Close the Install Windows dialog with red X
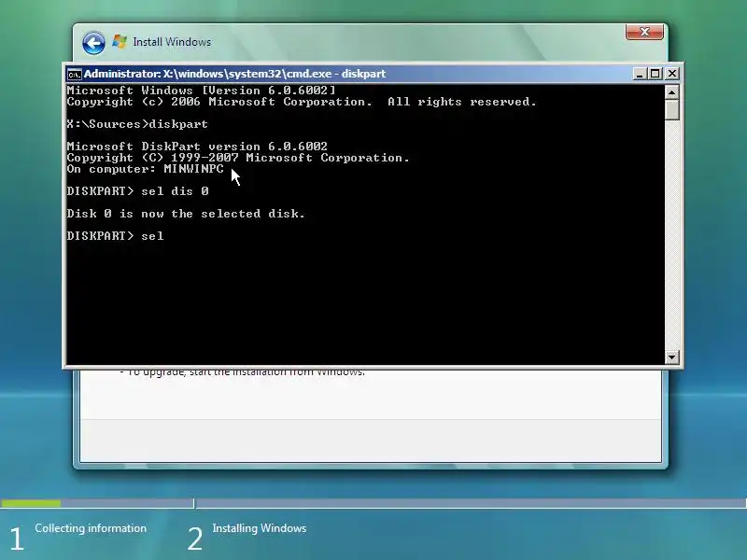The width and height of the screenshot is (747, 560). click(x=644, y=32)
